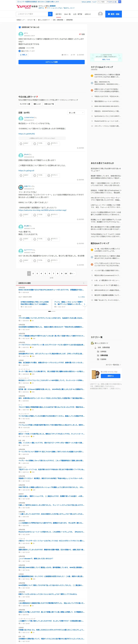Open the https://x.gd/xgcx0 link

26,171
